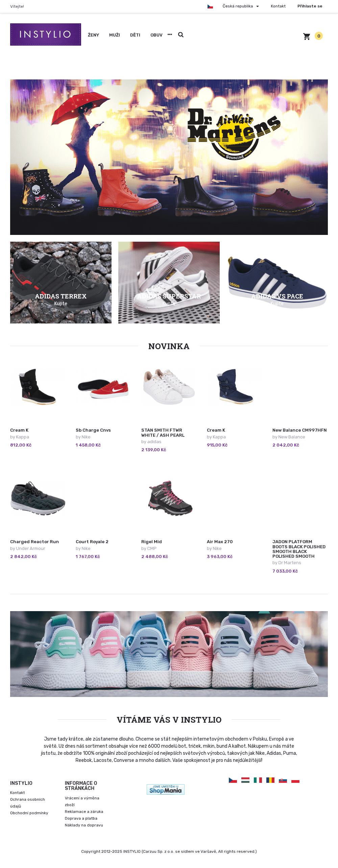Click the INSTYLIO logo
This screenshot has width=338, height=868.
46,34
